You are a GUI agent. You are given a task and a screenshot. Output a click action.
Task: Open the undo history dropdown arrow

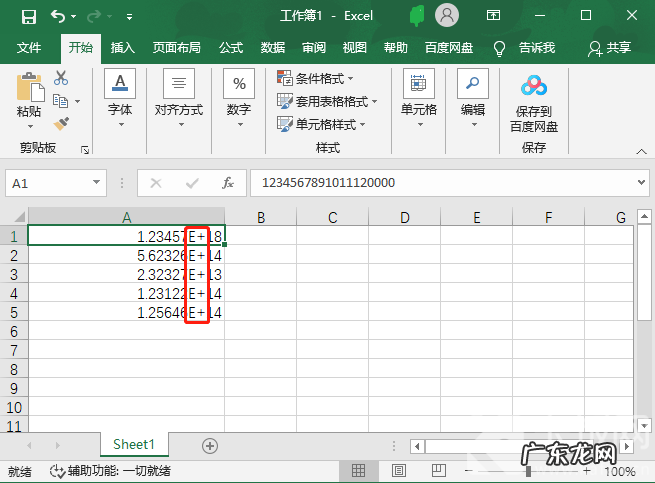[x=74, y=16]
